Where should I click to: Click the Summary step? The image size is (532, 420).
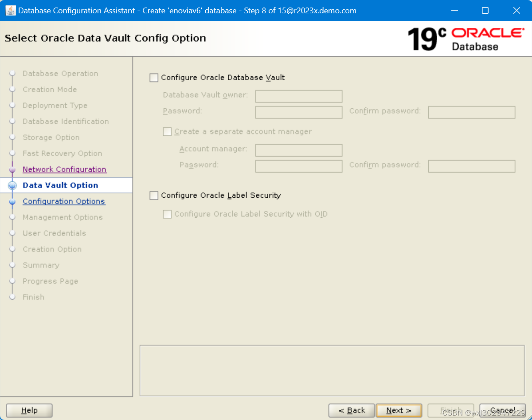(41, 265)
